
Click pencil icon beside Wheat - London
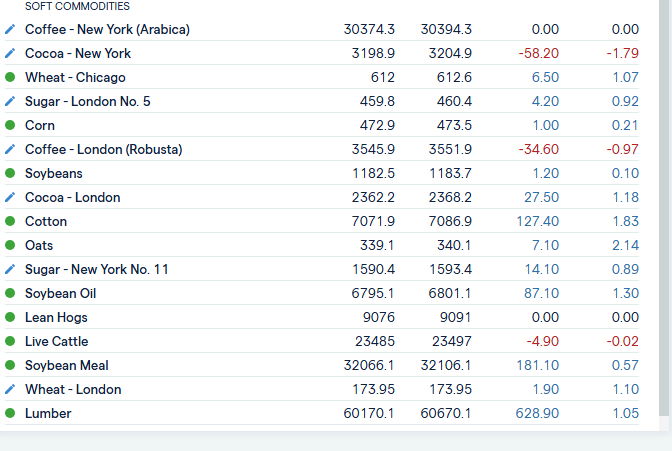[x=10, y=389]
